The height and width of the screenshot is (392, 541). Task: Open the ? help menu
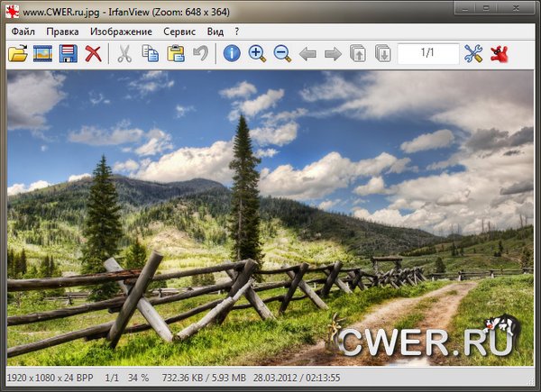pyautogui.click(x=236, y=32)
